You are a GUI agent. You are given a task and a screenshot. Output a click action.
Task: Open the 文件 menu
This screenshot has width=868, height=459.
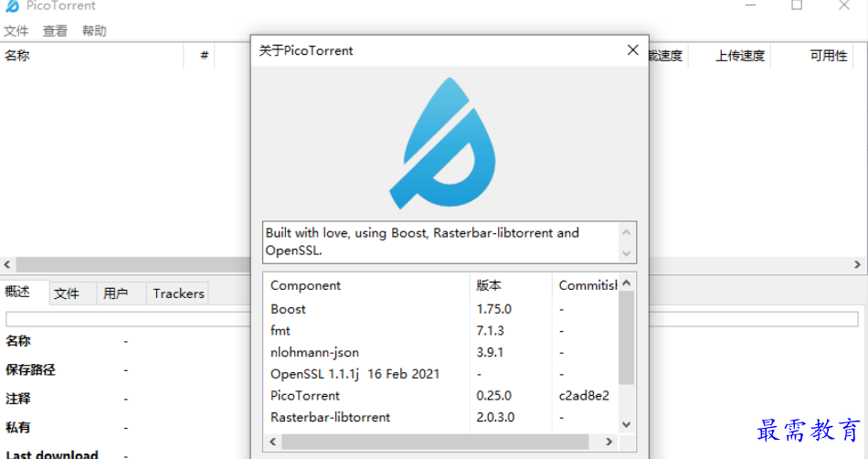click(16, 31)
